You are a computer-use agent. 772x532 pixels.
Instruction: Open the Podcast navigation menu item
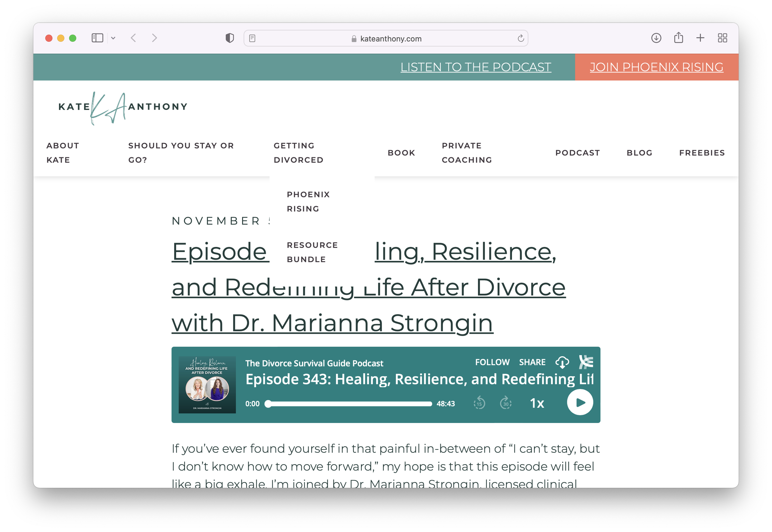pos(577,153)
